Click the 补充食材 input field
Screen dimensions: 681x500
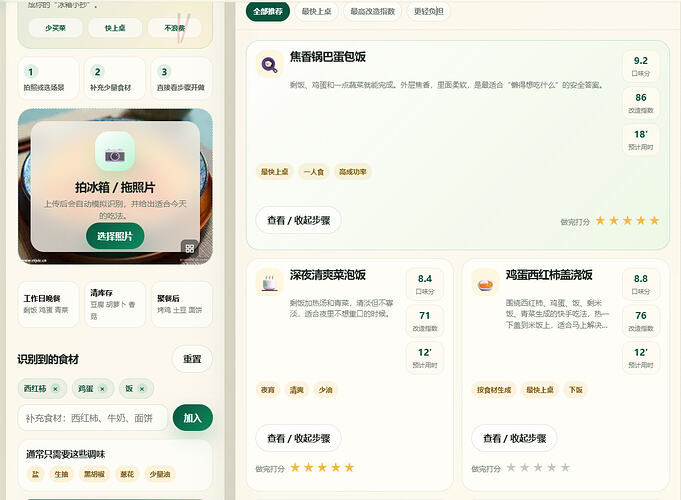pyautogui.click(x=93, y=418)
